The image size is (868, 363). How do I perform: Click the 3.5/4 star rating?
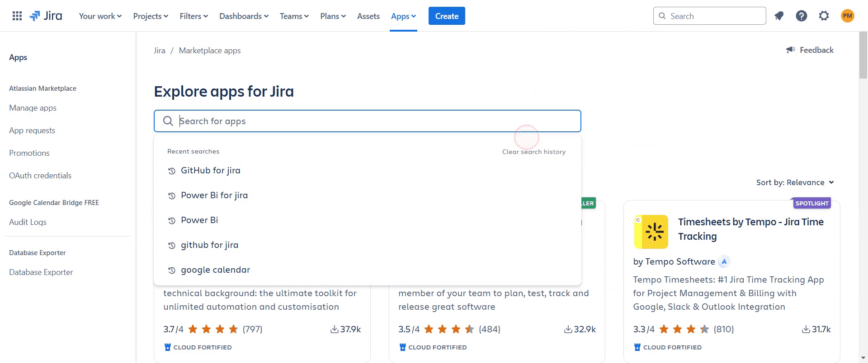[x=449, y=329]
